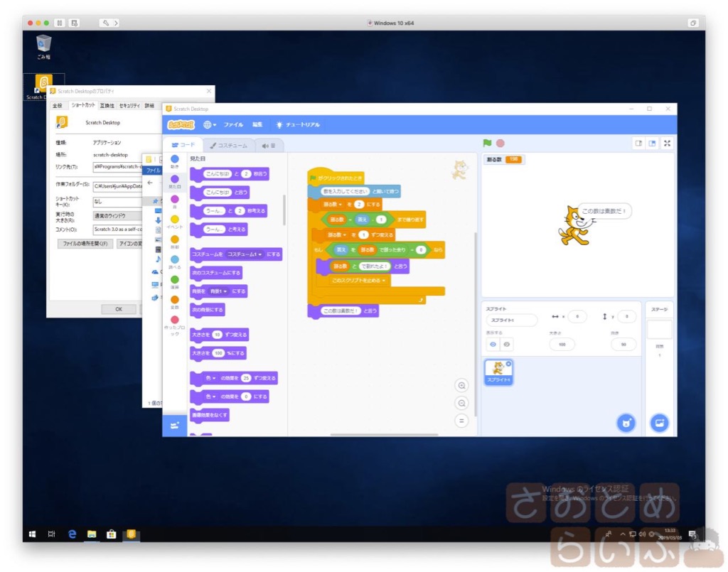The height and width of the screenshot is (572, 728).
Task: Select the light-blue 調べる block category
Action: pyautogui.click(x=175, y=260)
